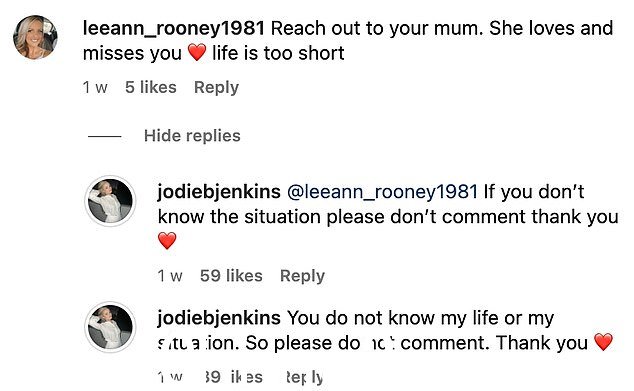
Task: Reply to leeann_rooney1981's comment
Action: [x=216, y=88]
